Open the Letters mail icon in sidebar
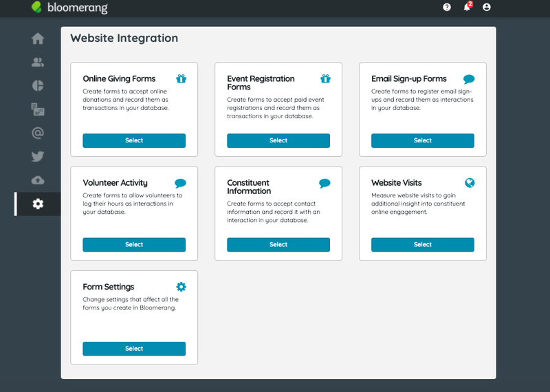 (x=38, y=109)
